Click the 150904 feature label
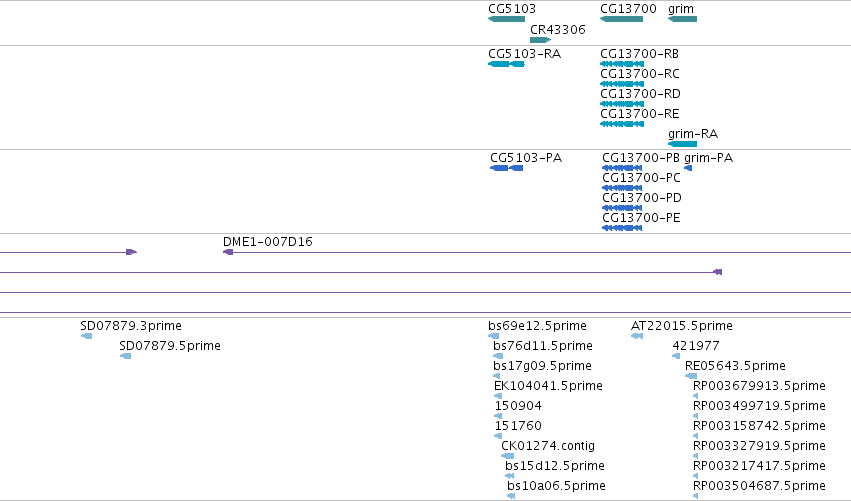851x501 pixels. [518, 406]
